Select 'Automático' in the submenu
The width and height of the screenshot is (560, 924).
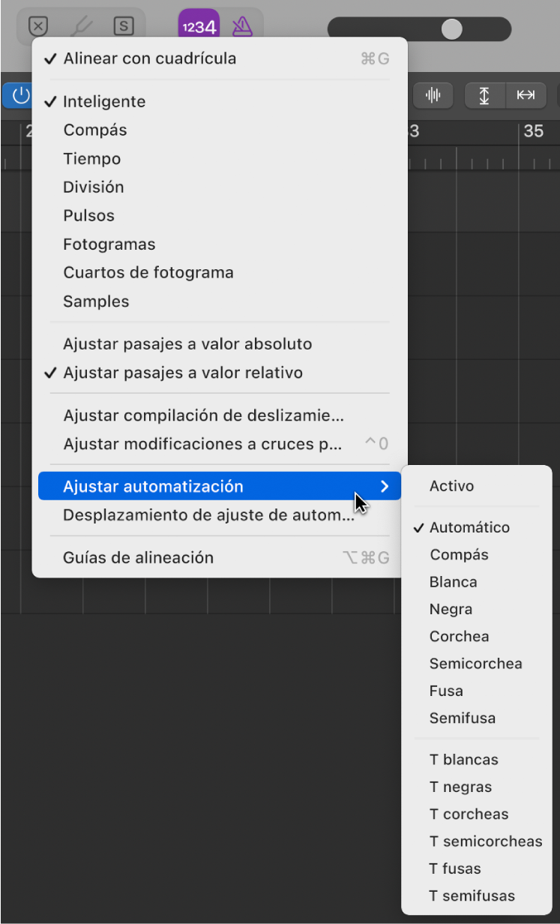tap(471, 527)
